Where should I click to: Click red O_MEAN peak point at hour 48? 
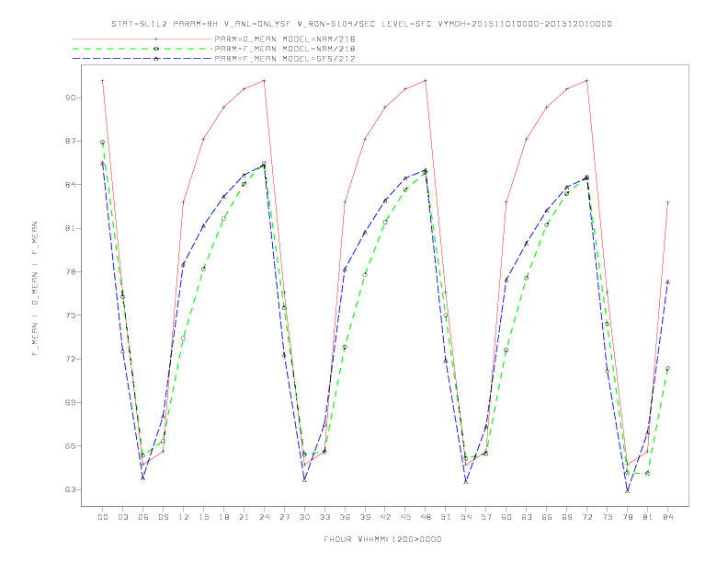pos(426,81)
